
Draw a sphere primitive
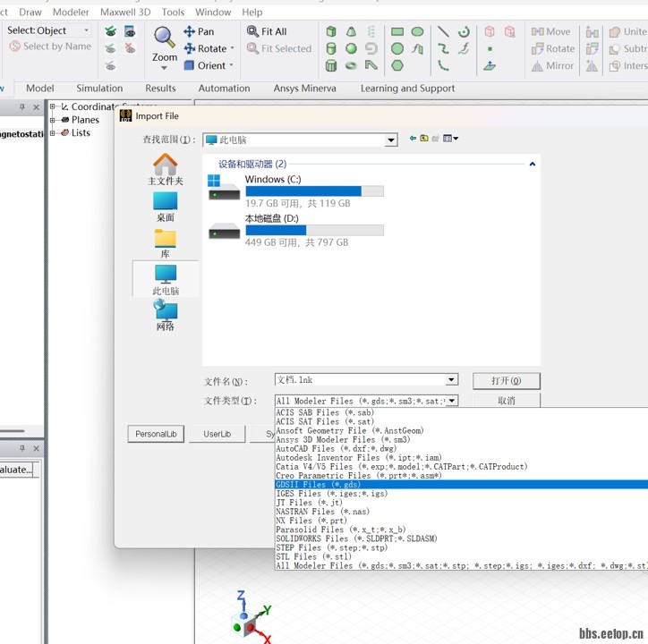click(x=351, y=48)
